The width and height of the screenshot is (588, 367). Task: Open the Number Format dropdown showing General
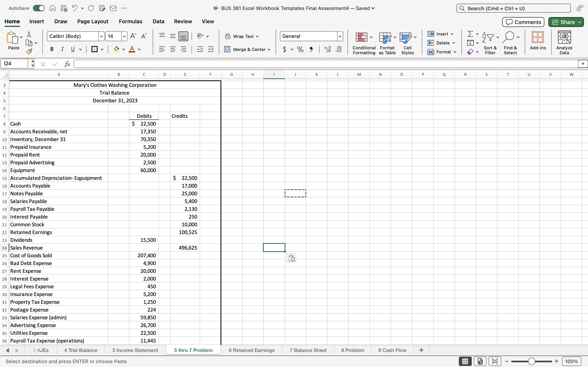point(340,36)
